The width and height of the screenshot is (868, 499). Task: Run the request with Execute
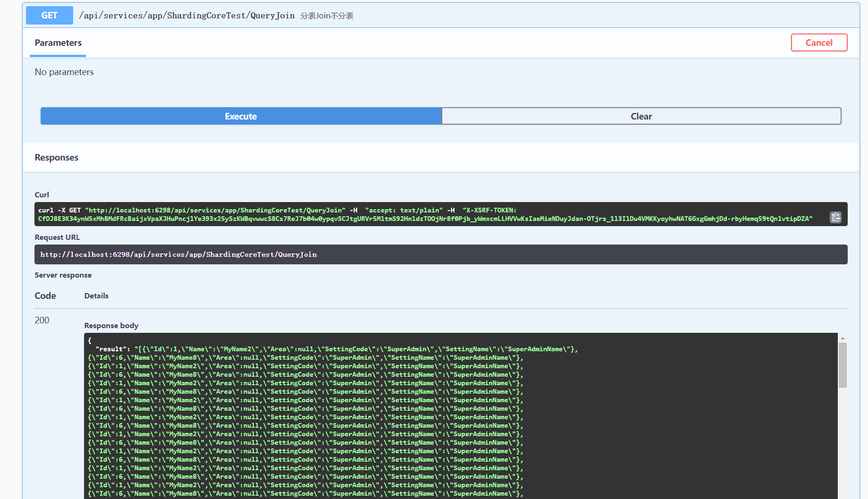[x=241, y=116]
